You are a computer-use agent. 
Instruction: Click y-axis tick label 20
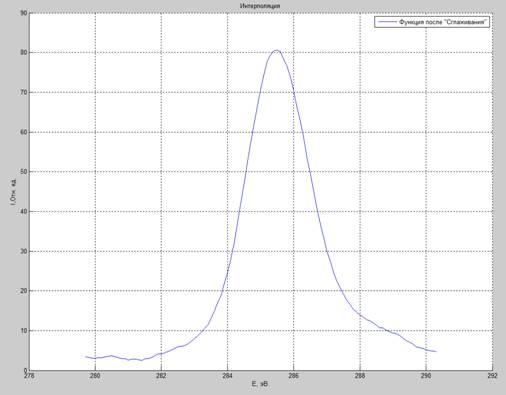pos(23,291)
